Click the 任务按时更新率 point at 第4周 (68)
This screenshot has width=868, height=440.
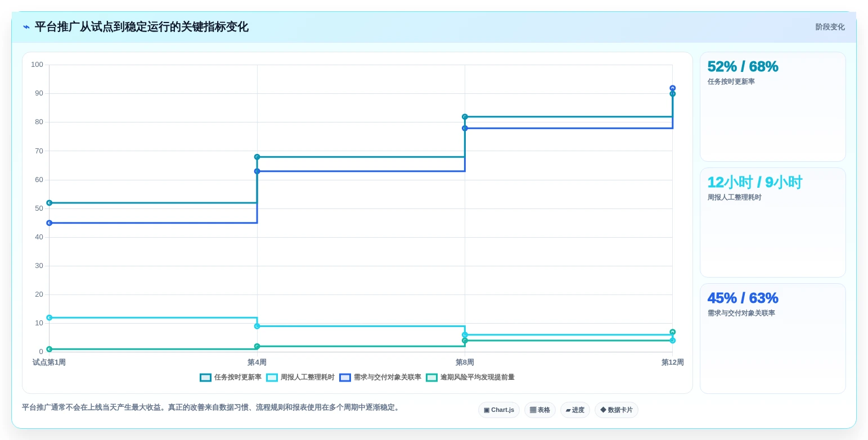pos(257,157)
